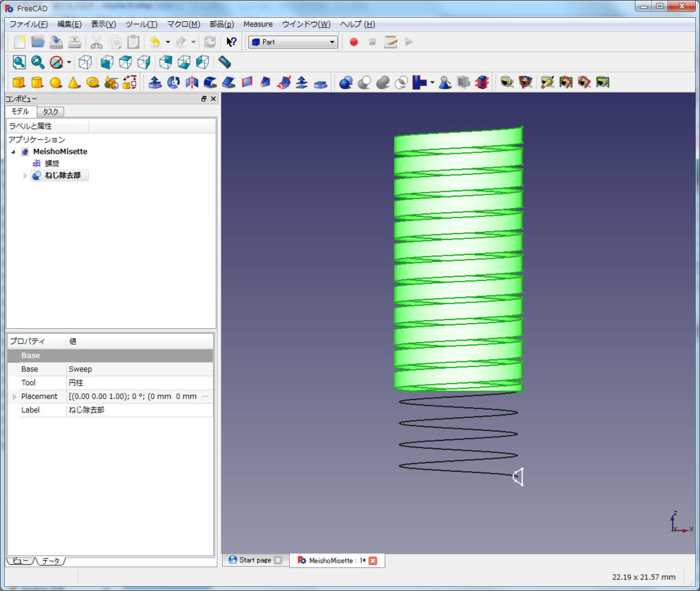The image size is (700, 591).
Task: Open the Measure menu
Action: click(x=258, y=24)
